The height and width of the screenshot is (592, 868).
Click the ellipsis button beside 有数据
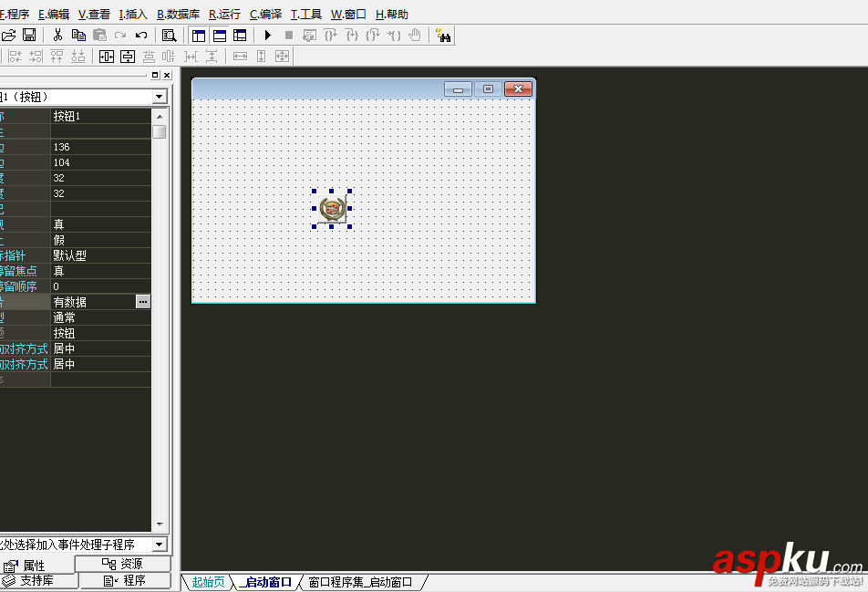[x=143, y=302]
